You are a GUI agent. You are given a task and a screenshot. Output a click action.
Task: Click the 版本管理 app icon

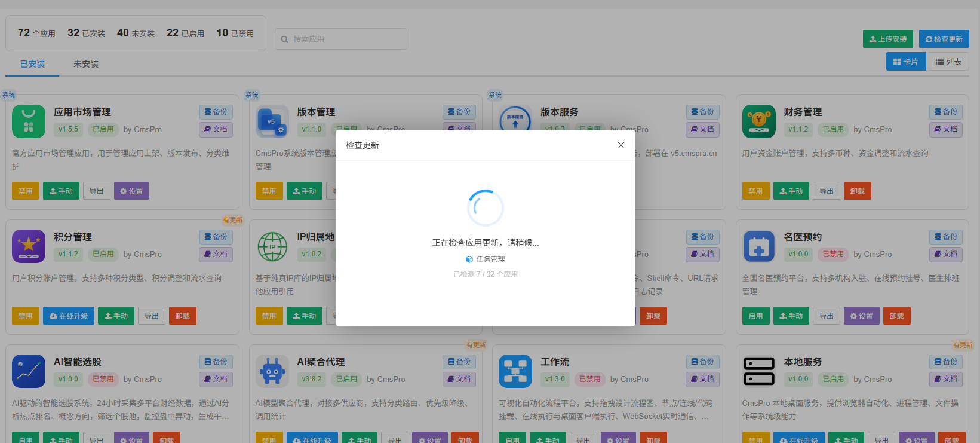coord(272,121)
